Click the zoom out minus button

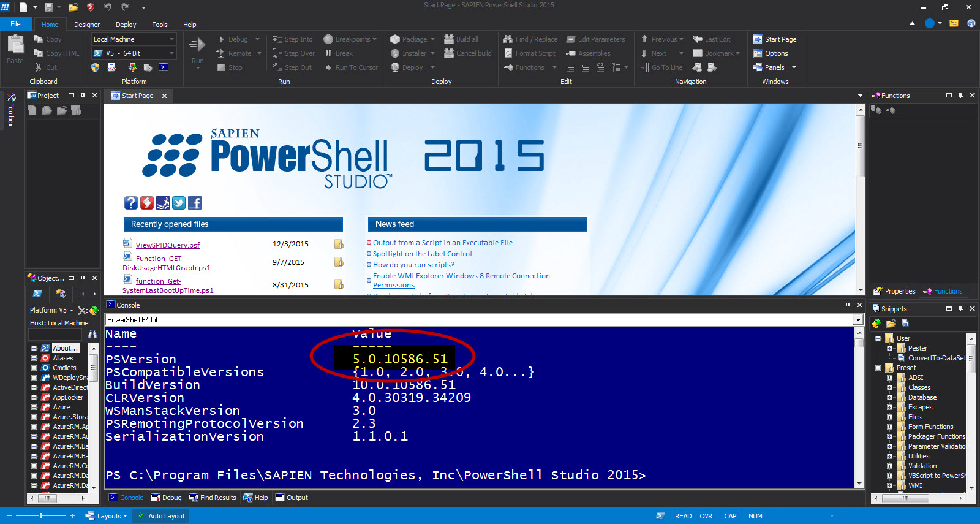click(x=9, y=516)
